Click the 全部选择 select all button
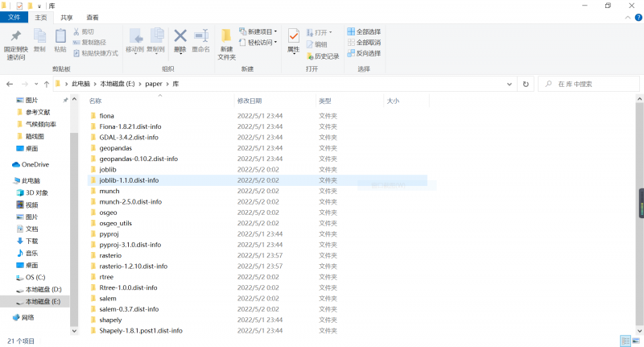 coord(365,31)
